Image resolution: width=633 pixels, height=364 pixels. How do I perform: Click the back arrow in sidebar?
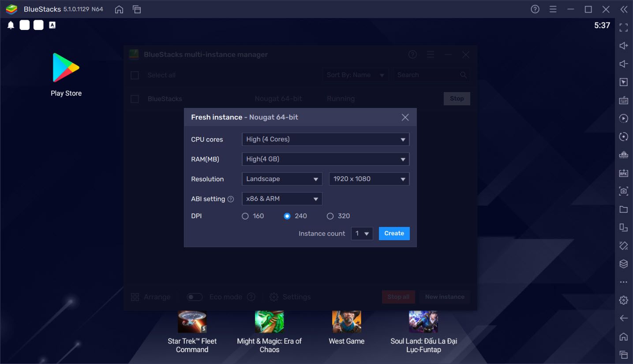pyautogui.click(x=623, y=318)
